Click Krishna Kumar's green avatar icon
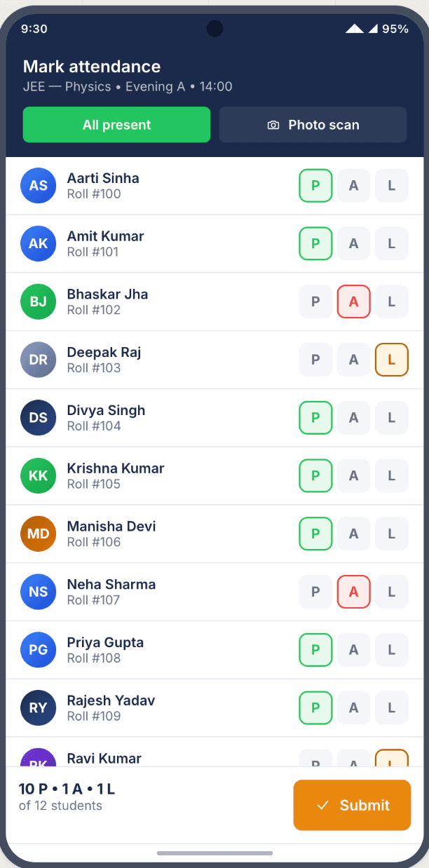Viewport: 429px width, 868px height. pos(38,475)
